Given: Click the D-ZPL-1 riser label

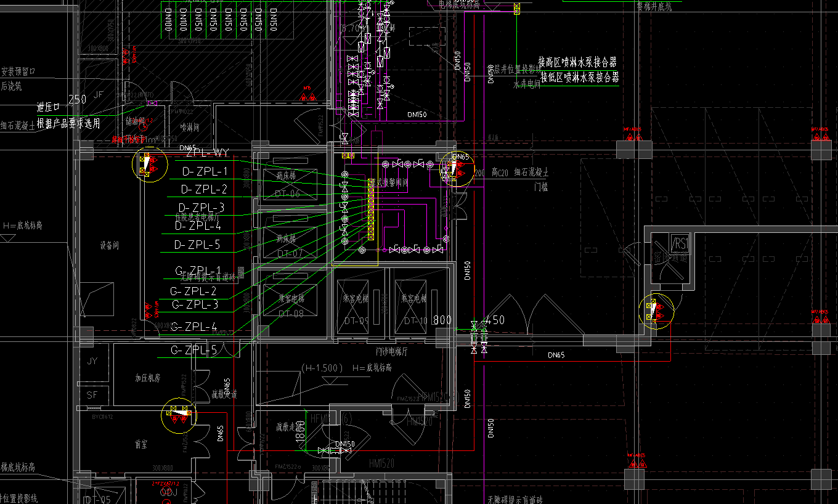Looking at the screenshot, I should tap(204, 171).
